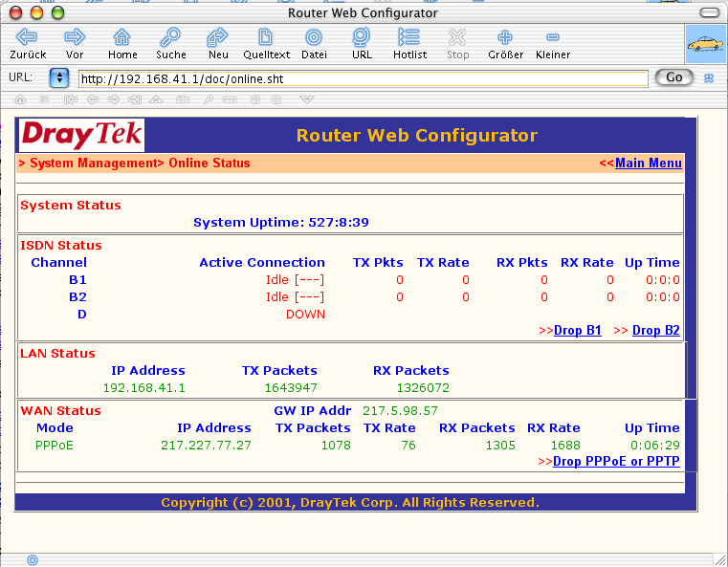728x567 pixels.
Task: Click the Go button
Action: 674,77
